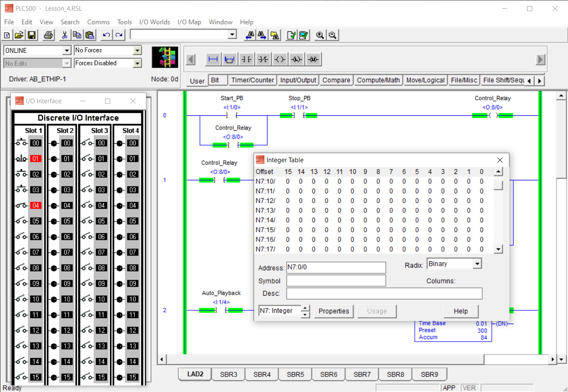This screenshot has width=568, height=392.
Task: Click the Properties button in Integer Table
Action: coord(334,311)
